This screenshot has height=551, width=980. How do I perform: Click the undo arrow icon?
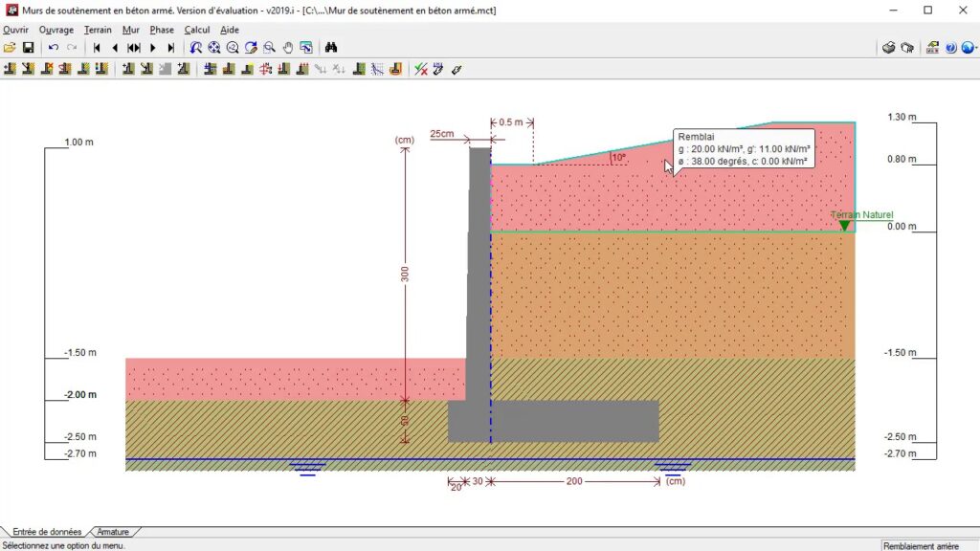coord(54,48)
